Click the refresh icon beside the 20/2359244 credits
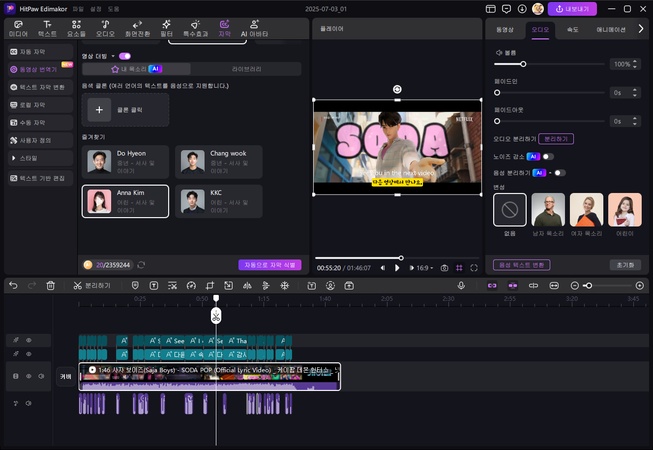653x450 pixels. pyautogui.click(x=141, y=265)
